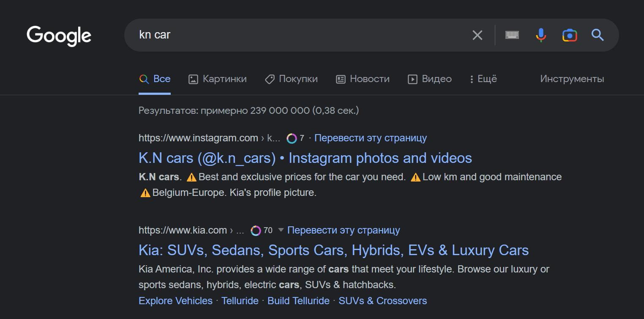Open the Инструменты tools panel
This screenshot has height=319, width=644.
pos(572,79)
